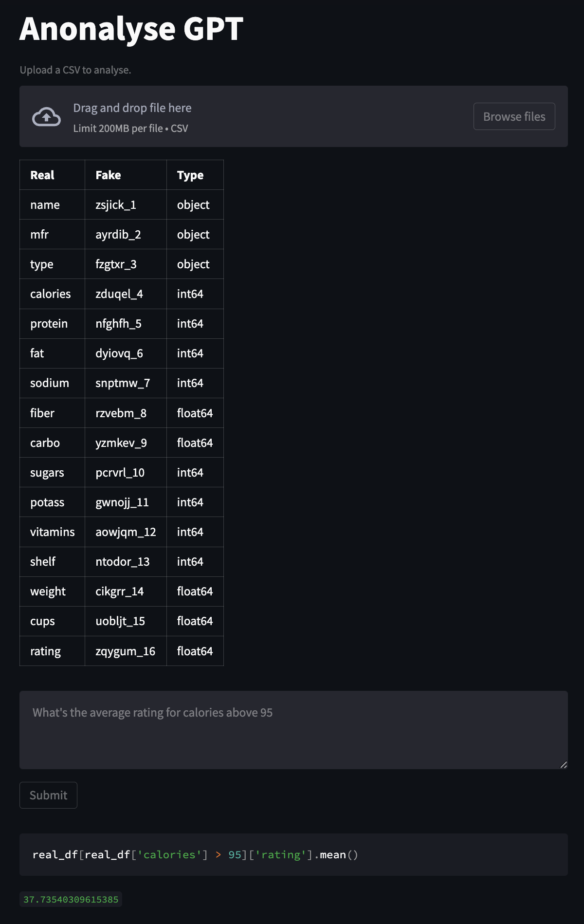This screenshot has height=924, width=584.
Task: Select the Type column header
Action: (191, 175)
